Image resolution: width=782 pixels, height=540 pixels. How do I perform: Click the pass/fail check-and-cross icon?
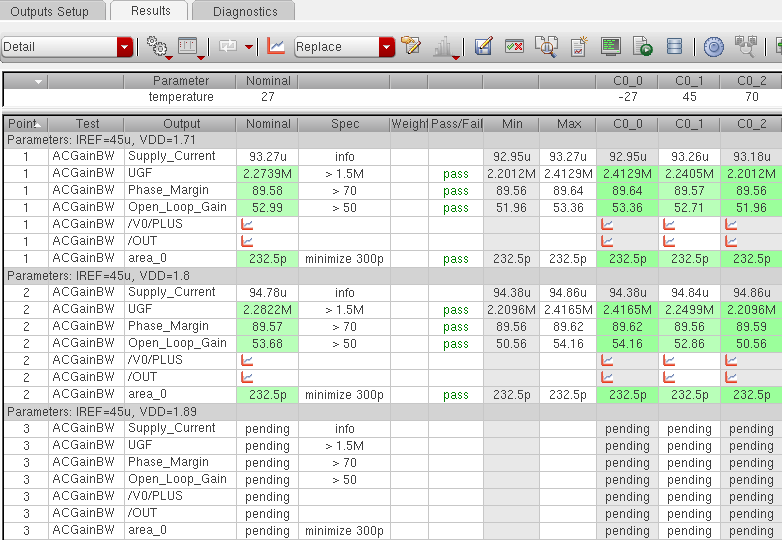coord(514,46)
